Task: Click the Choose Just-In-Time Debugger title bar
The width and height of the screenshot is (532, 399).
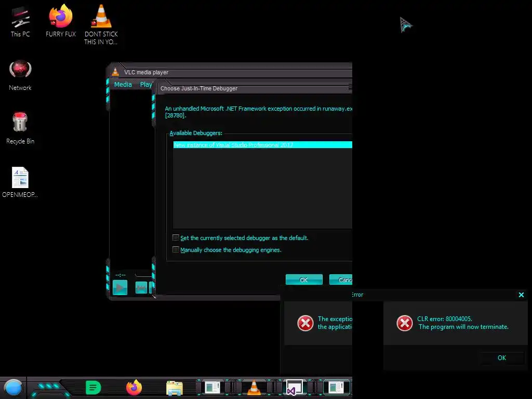Action: click(255, 88)
